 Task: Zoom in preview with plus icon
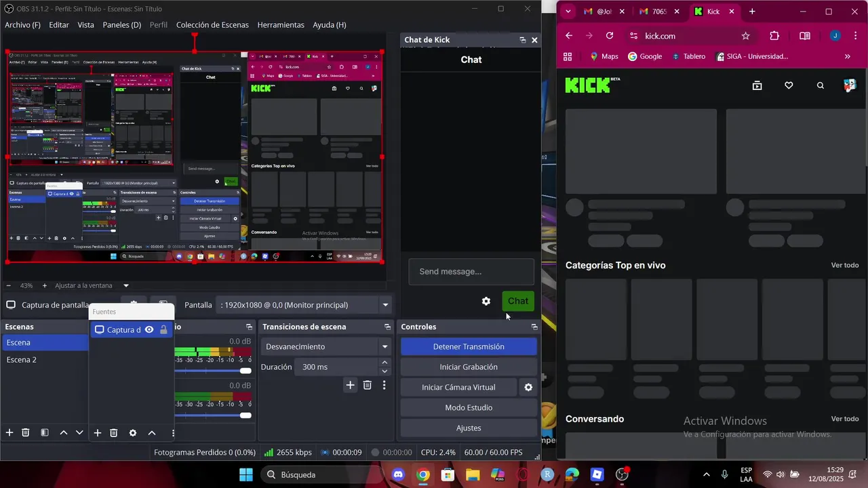click(45, 285)
